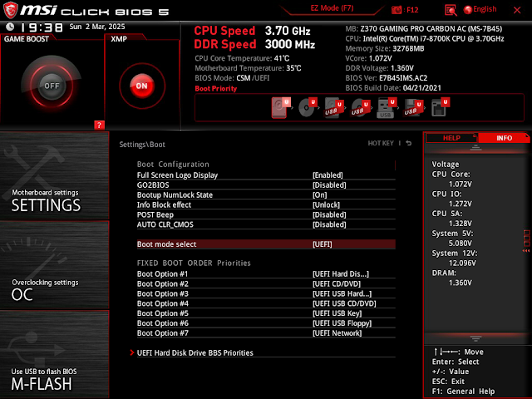
Task: Change Boot Option #7 [UEFI Network] value
Action: (x=337, y=332)
